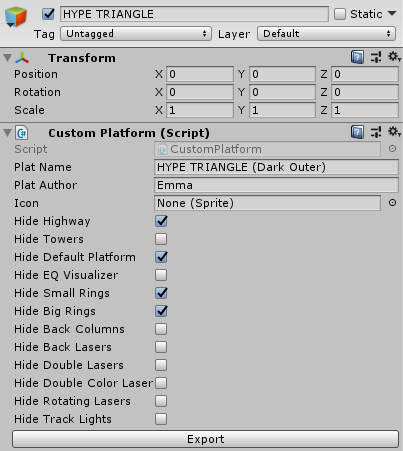Screen dimensions: 403x451
Task: Open Transform component help reference icon
Action: (357, 57)
